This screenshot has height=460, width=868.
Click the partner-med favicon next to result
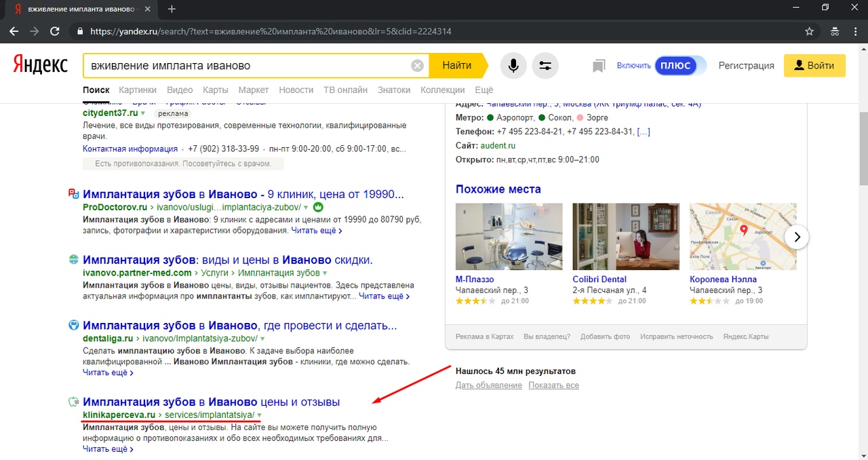[74, 259]
